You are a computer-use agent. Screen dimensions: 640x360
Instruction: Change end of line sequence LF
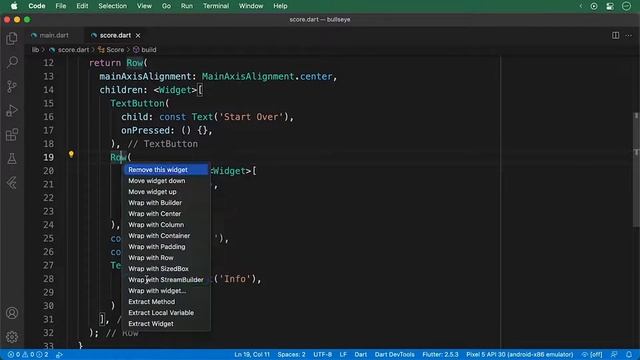pyautogui.click(x=343, y=355)
